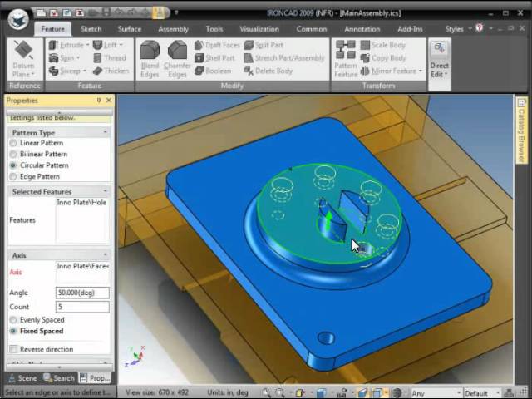Switch to the Search panel tab
The image size is (532, 399).
[x=59, y=377]
